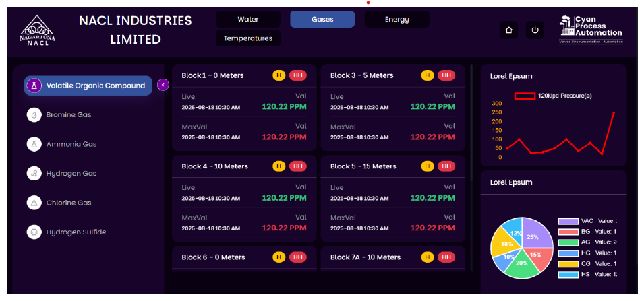Viewport: 644px width, 301px height.
Task: Click the Nagarjuna NACL logo
Action: tap(38, 31)
